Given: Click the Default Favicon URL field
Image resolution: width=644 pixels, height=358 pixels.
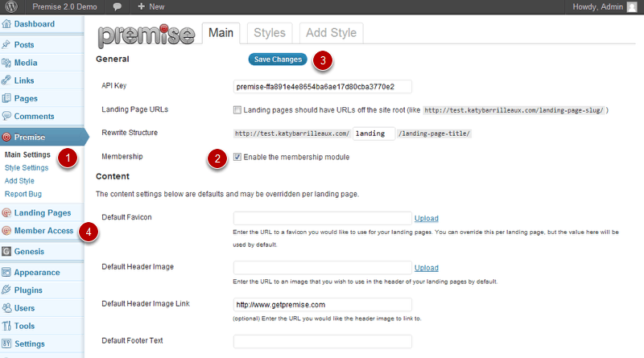Looking at the screenshot, I should click(323, 218).
